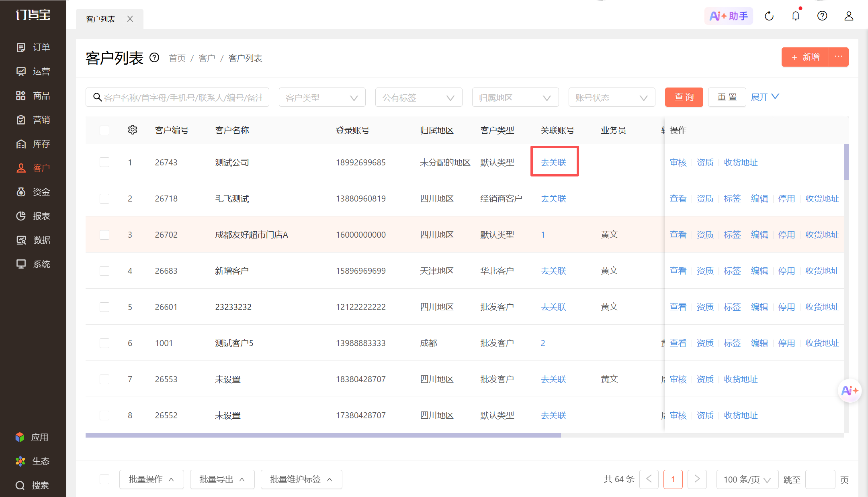Check the row for 测试公司
The image size is (868, 497).
click(104, 162)
